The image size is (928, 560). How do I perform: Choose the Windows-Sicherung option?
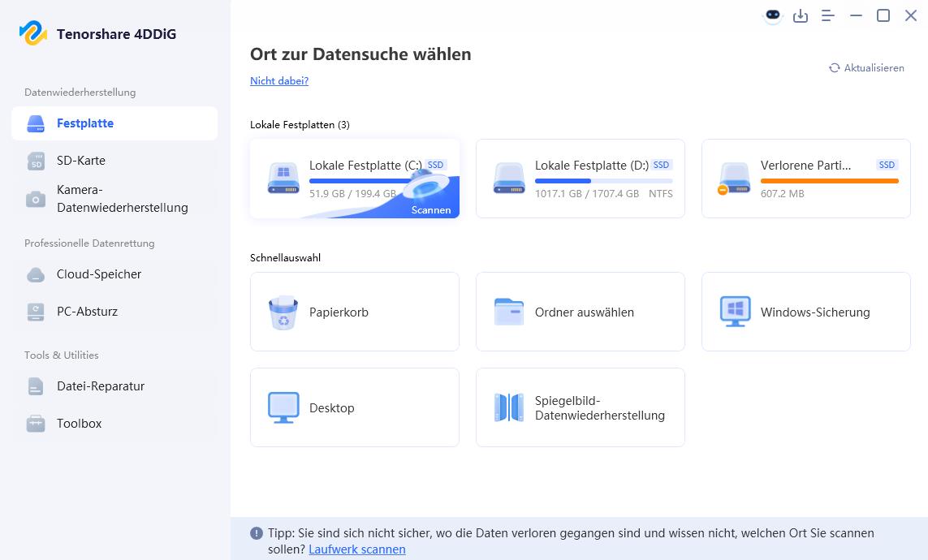tap(806, 312)
